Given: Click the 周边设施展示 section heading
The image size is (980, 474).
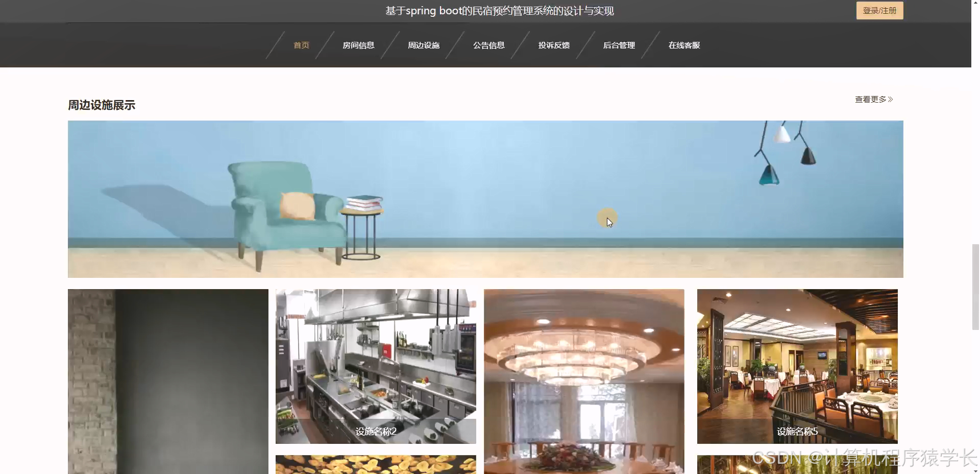Looking at the screenshot, I should pos(102,105).
